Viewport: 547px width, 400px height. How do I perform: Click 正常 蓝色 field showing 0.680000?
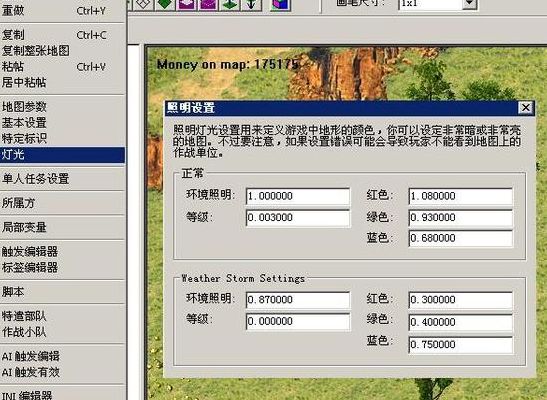[461, 238]
